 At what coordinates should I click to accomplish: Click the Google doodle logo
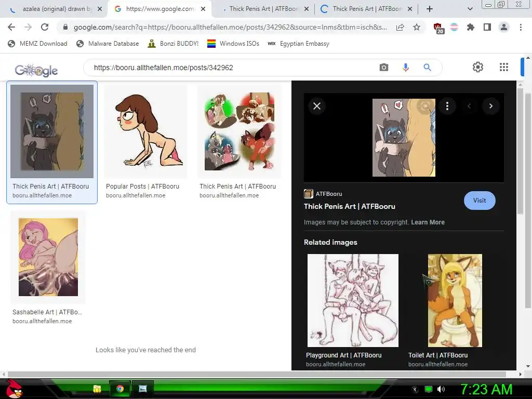coord(36,70)
